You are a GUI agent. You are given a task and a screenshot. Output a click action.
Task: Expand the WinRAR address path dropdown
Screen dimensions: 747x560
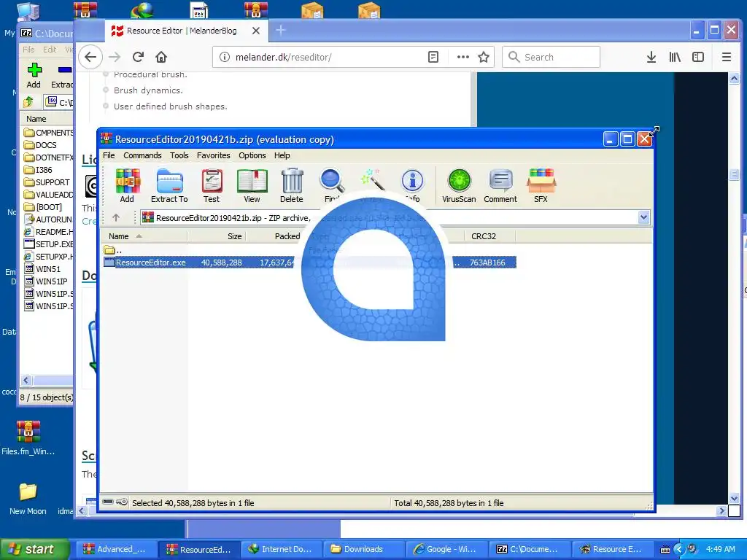click(x=643, y=217)
